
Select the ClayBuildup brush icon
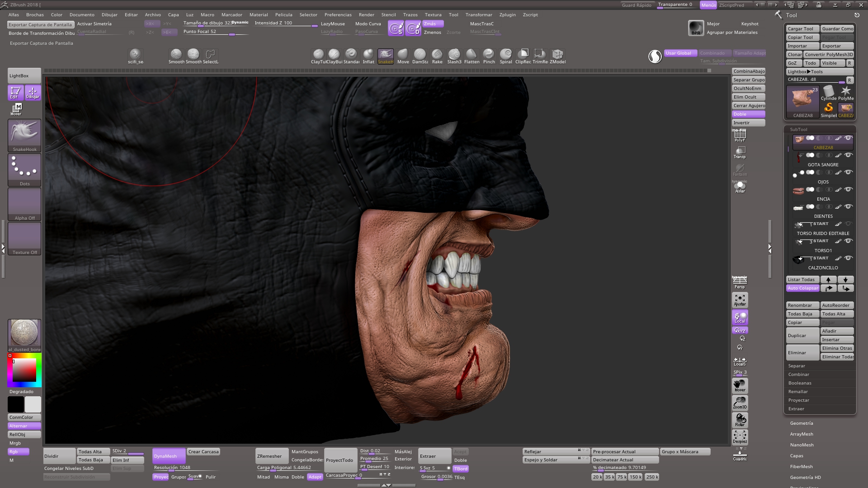(334, 56)
